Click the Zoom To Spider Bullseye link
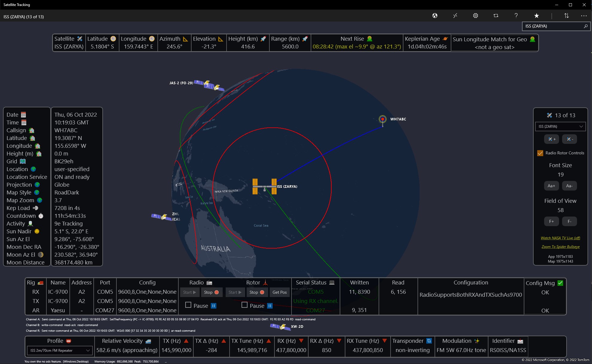Image resolution: width=592 pixels, height=364 pixels. 561,246
